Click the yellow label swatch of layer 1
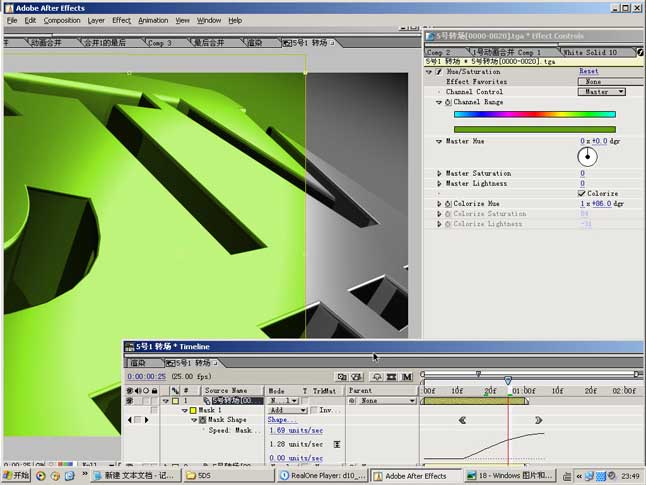The width and height of the screenshot is (646, 485). tap(176, 401)
